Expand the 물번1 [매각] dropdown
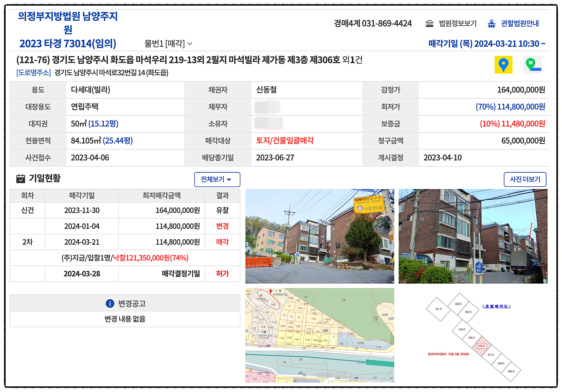This screenshot has width=562, height=392. 168,44
